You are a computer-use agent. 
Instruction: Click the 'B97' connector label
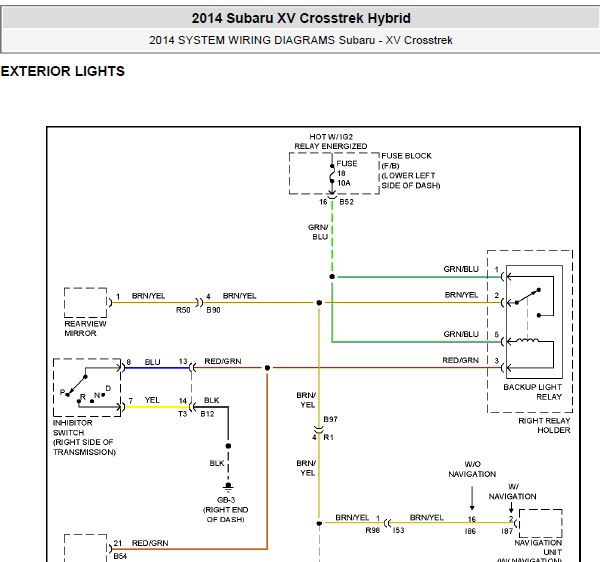tap(331, 419)
